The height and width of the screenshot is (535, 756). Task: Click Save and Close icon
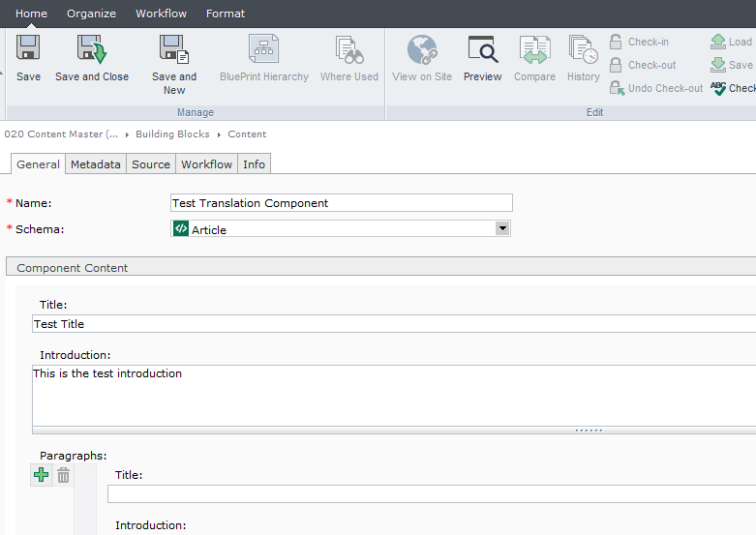(92, 50)
